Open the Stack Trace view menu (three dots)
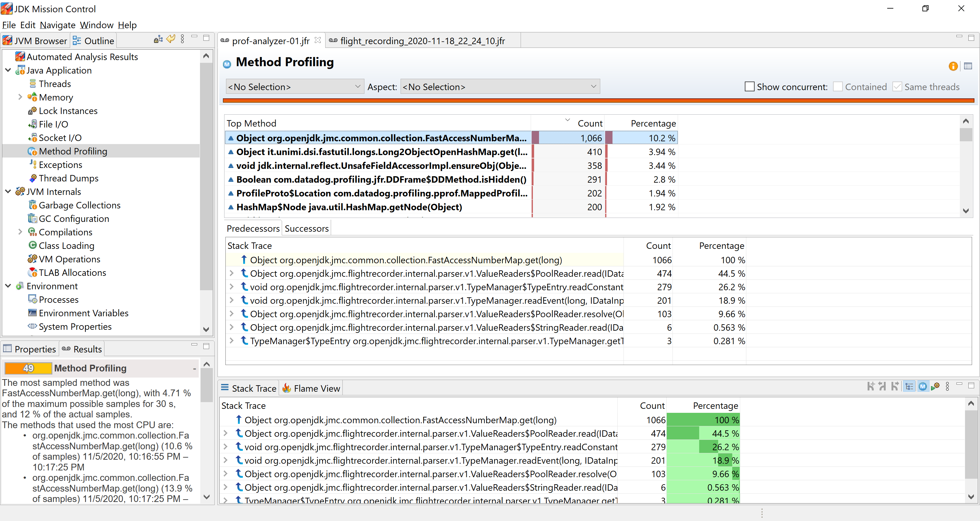This screenshot has width=980, height=521. coord(947,386)
